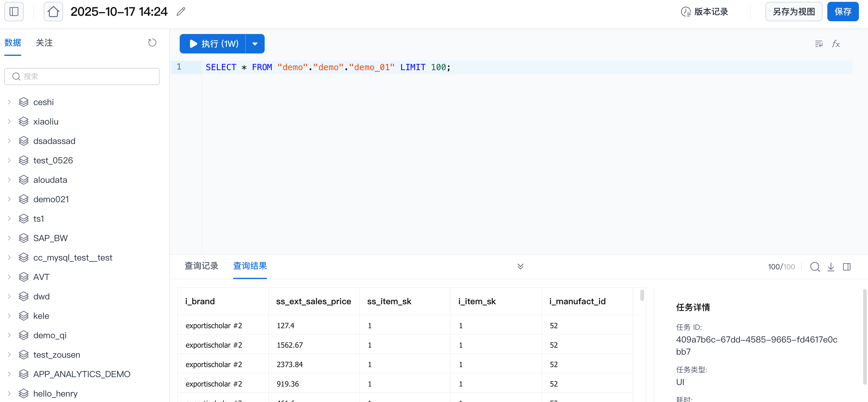Viewport: 868px width, 402px height.
Task: Switch to the 关注 tab
Action: pos(44,43)
